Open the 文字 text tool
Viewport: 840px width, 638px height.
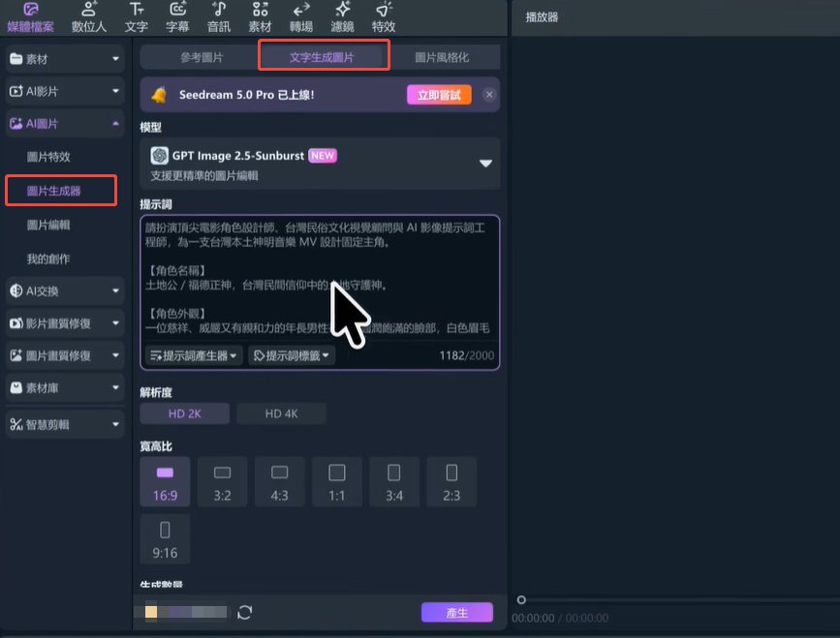pyautogui.click(x=136, y=17)
